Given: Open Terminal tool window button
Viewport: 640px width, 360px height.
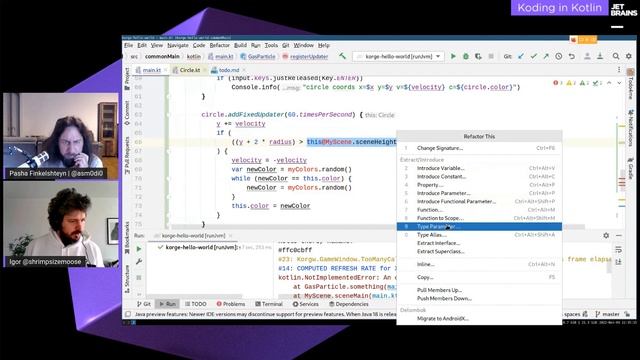Looking at the screenshot, I should (269, 304).
